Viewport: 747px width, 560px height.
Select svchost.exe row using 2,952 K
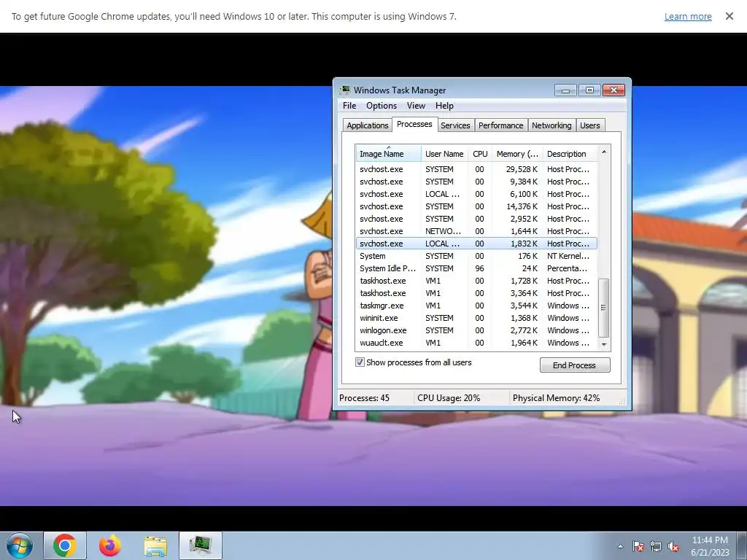coord(476,219)
